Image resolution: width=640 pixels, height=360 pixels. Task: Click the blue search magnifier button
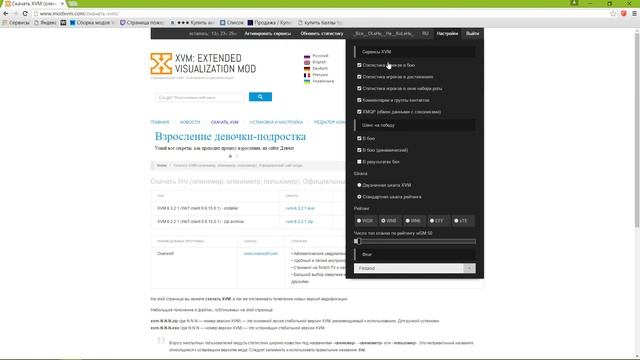click(260, 97)
